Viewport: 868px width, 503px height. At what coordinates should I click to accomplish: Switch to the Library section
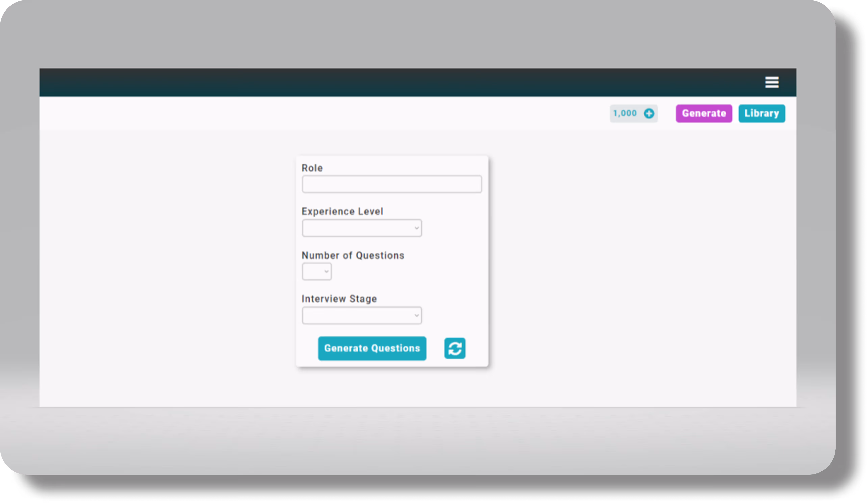[762, 113]
